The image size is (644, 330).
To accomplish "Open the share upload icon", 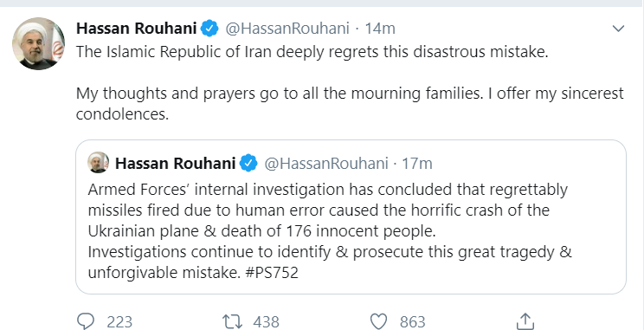I will [x=524, y=320].
